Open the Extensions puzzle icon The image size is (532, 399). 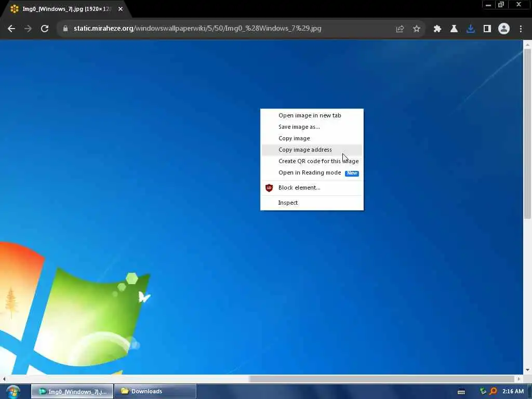[x=437, y=29]
